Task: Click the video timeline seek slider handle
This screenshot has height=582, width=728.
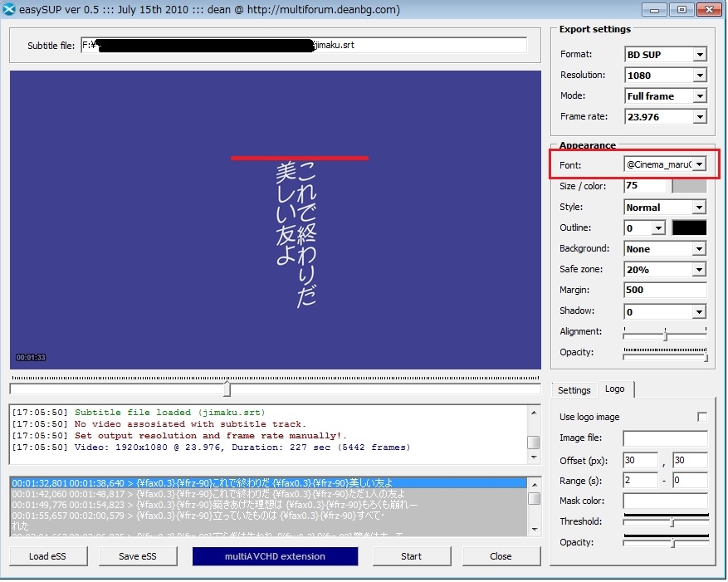Action: pyautogui.click(x=227, y=389)
